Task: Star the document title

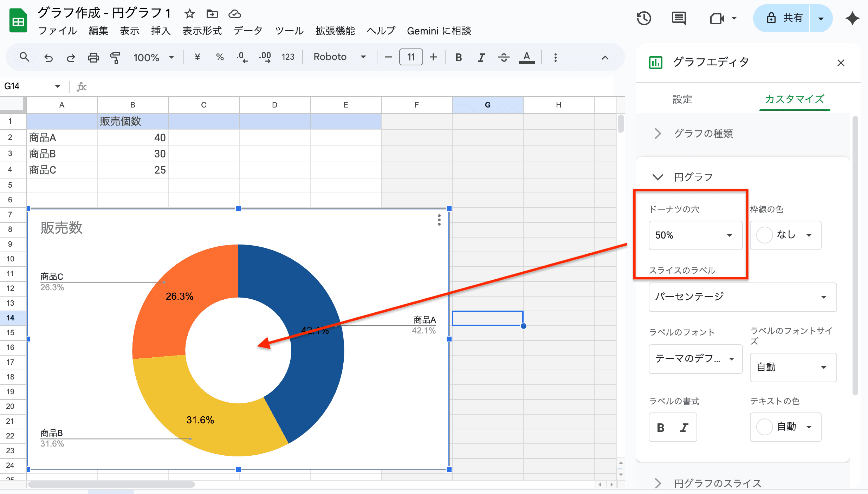Action: click(x=189, y=14)
